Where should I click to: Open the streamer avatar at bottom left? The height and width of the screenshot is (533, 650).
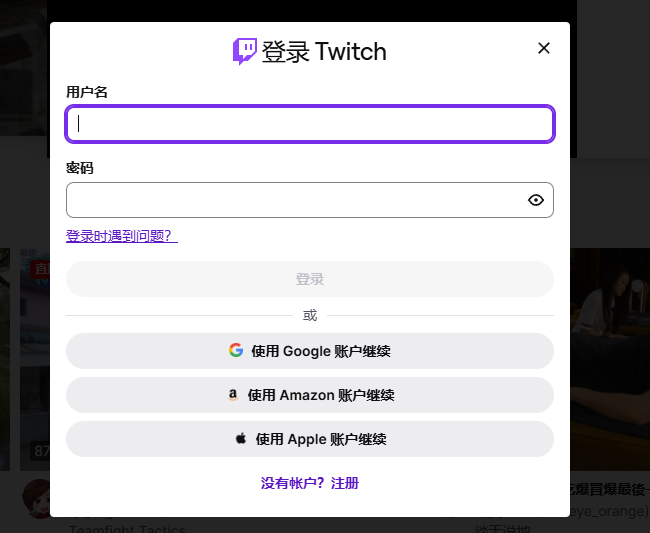coord(38,497)
